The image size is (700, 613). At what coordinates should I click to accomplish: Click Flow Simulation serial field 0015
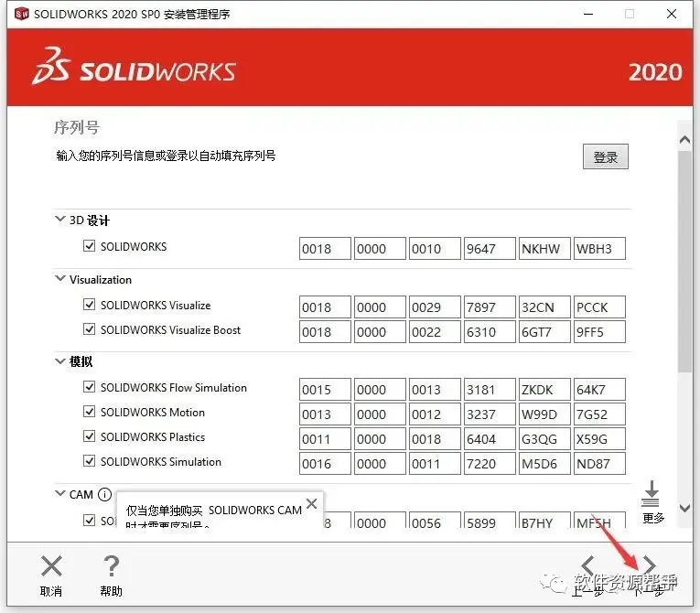coord(325,390)
